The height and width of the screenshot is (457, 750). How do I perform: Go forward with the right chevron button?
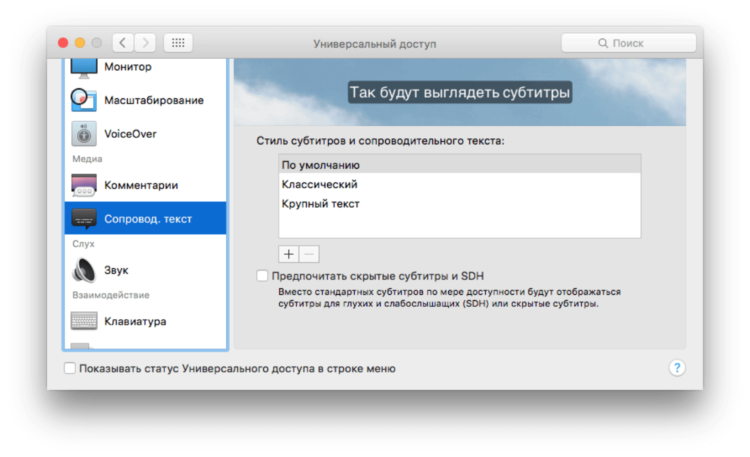pos(145,43)
